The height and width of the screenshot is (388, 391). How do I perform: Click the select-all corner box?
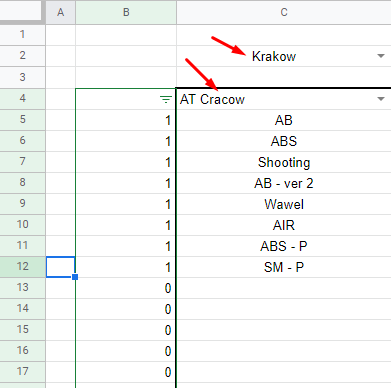[x=21, y=10]
